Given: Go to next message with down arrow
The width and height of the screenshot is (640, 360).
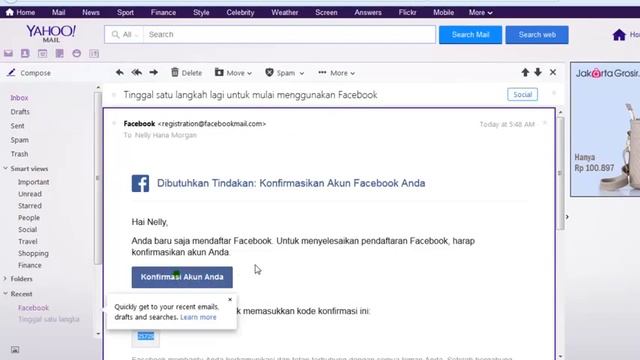Looking at the screenshot, I should (538, 73).
